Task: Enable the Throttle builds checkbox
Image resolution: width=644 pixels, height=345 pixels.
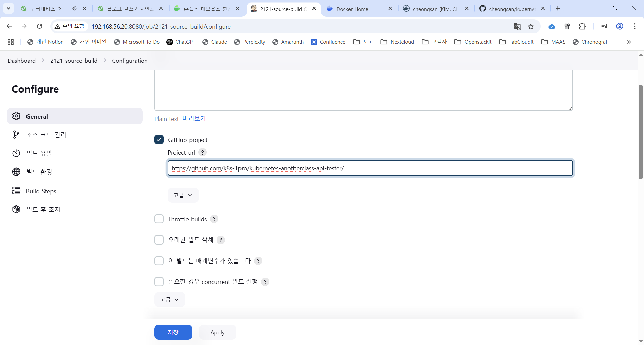Action: point(159,219)
